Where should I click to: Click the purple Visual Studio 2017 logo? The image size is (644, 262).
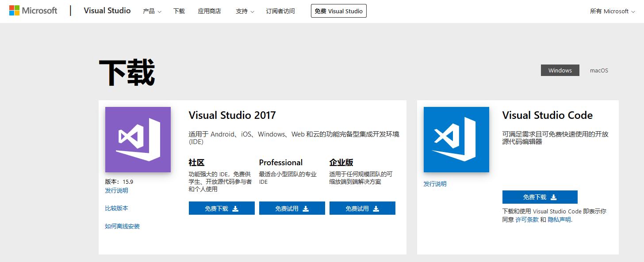tap(138, 140)
